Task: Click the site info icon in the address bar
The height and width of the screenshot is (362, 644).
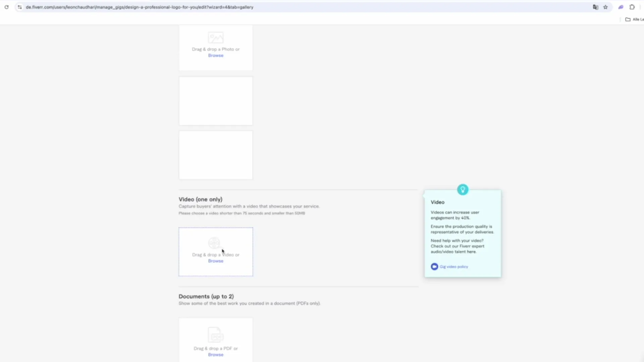Action: (x=20, y=7)
